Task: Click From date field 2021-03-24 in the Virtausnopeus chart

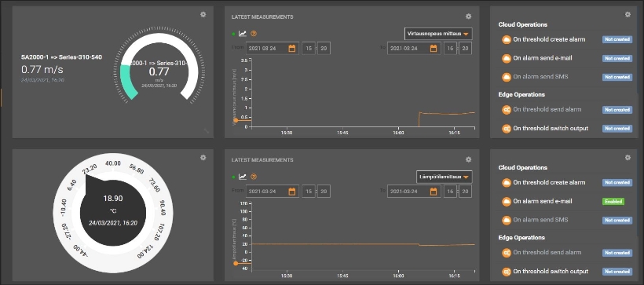Action: [272, 49]
